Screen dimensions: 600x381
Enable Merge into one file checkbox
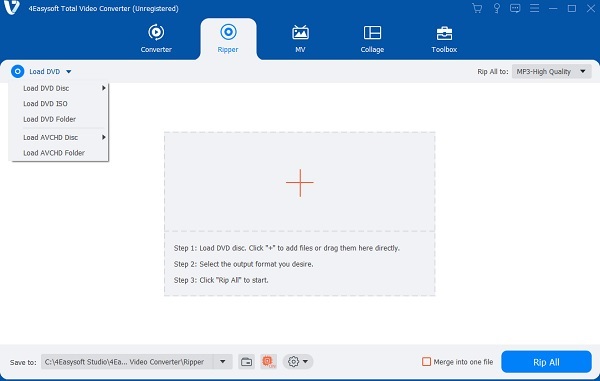(x=426, y=361)
